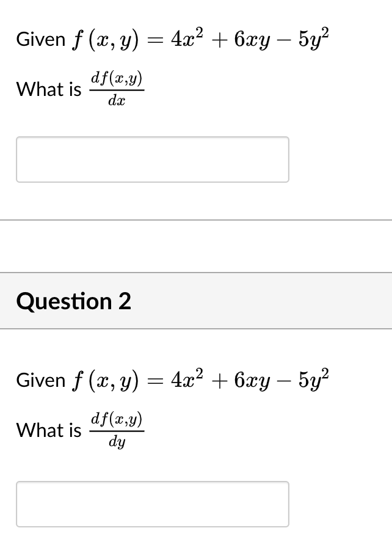Select the Question 2 header

[73, 301]
